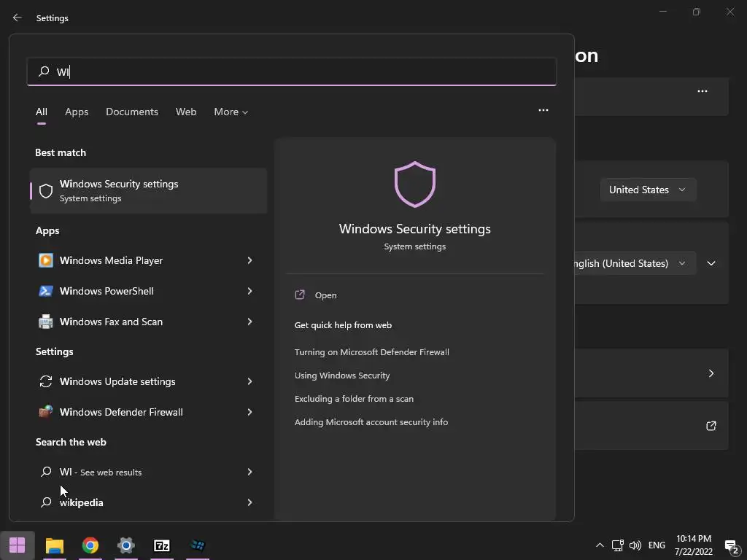Switch the ENG input language indicator
The height and width of the screenshot is (560, 747).
pyautogui.click(x=657, y=545)
